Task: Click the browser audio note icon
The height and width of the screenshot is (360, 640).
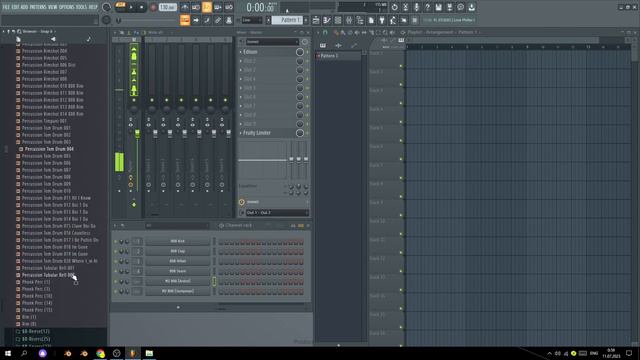Action: (89, 39)
